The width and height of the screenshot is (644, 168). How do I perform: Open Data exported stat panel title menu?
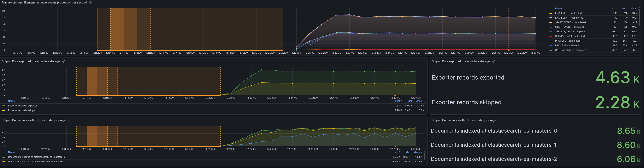(460, 61)
